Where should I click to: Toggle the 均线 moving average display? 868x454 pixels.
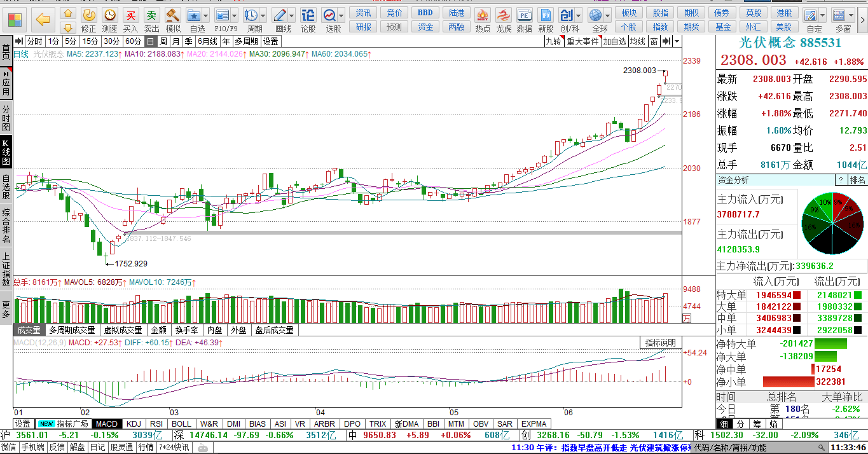click(637, 41)
